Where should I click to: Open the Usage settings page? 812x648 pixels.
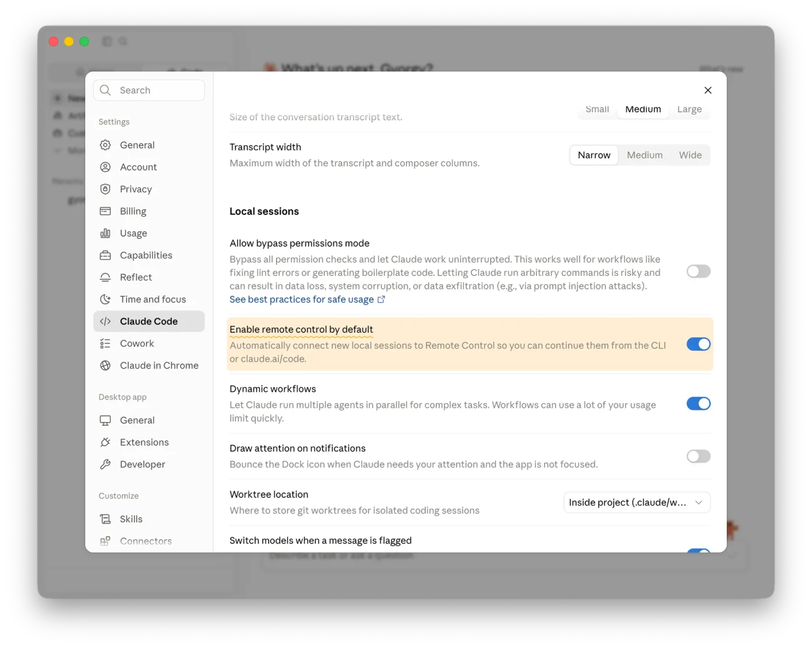(149, 233)
